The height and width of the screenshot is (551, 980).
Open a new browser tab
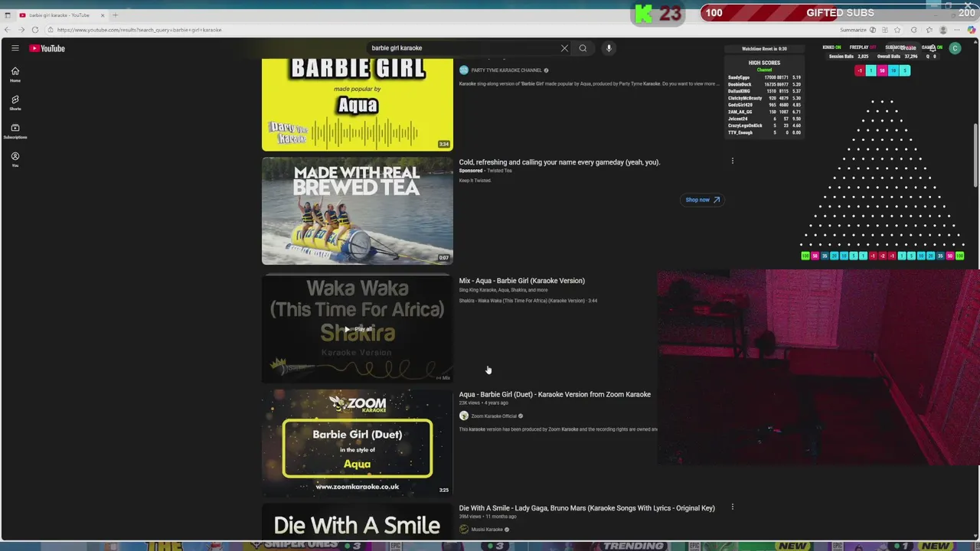[x=115, y=15]
